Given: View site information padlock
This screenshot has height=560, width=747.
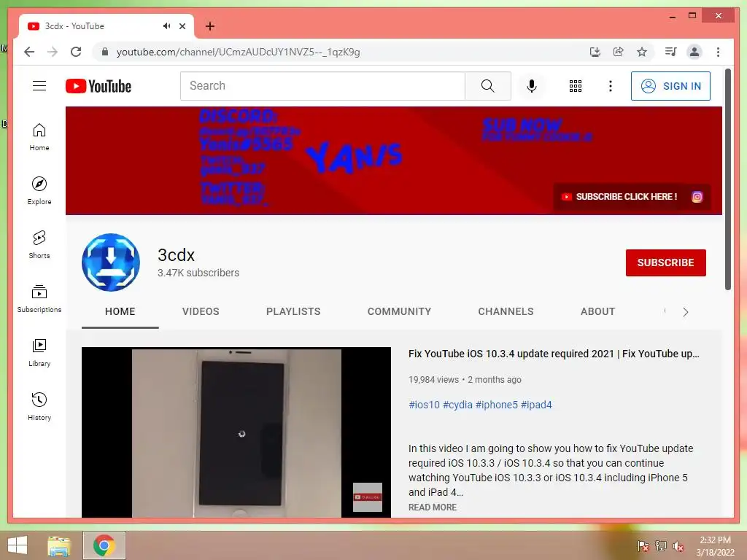Looking at the screenshot, I should [105, 52].
